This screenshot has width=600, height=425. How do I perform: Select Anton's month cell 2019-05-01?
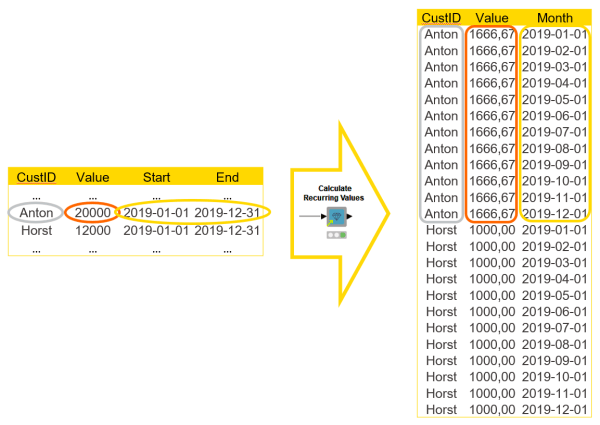(x=554, y=100)
